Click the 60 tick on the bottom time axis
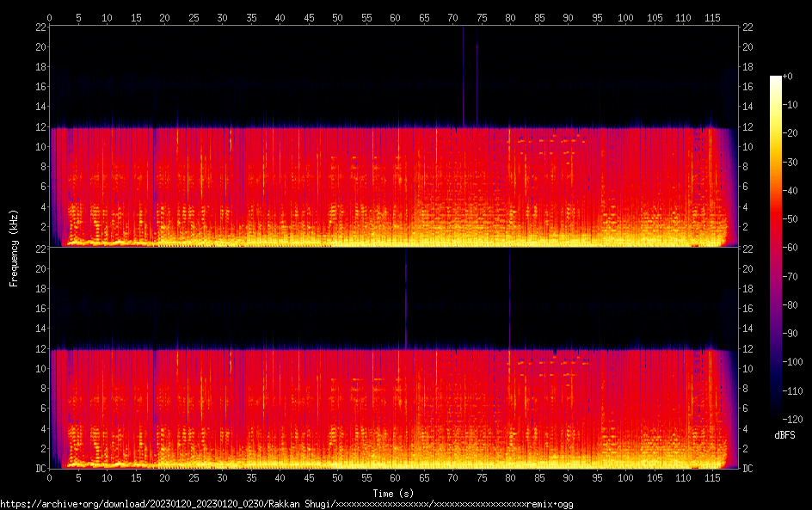812x510 pixels. click(x=395, y=477)
